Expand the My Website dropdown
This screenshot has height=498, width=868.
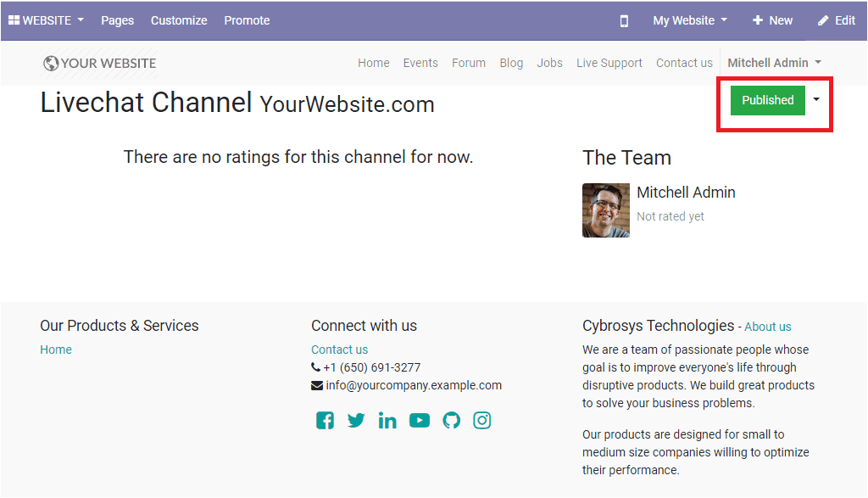coord(690,20)
